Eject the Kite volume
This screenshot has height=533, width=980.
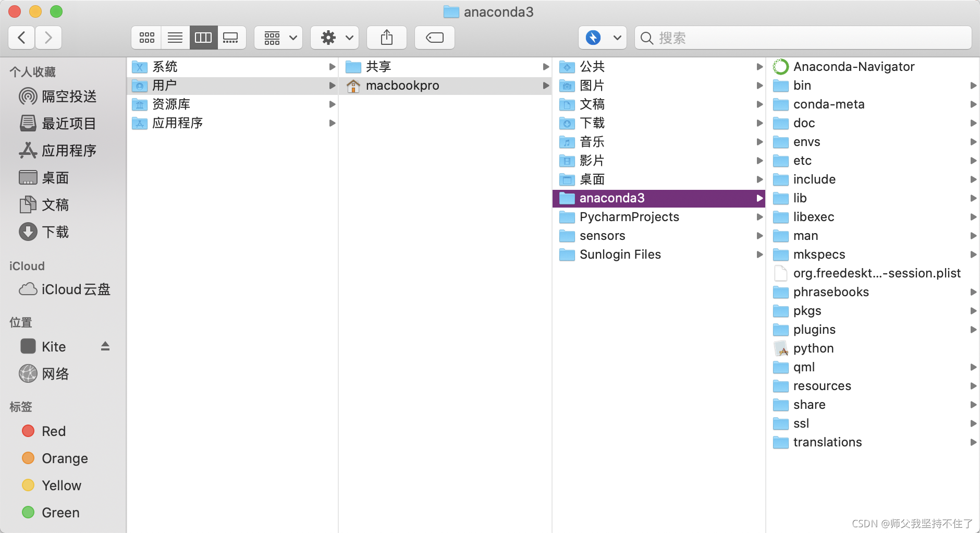105,346
